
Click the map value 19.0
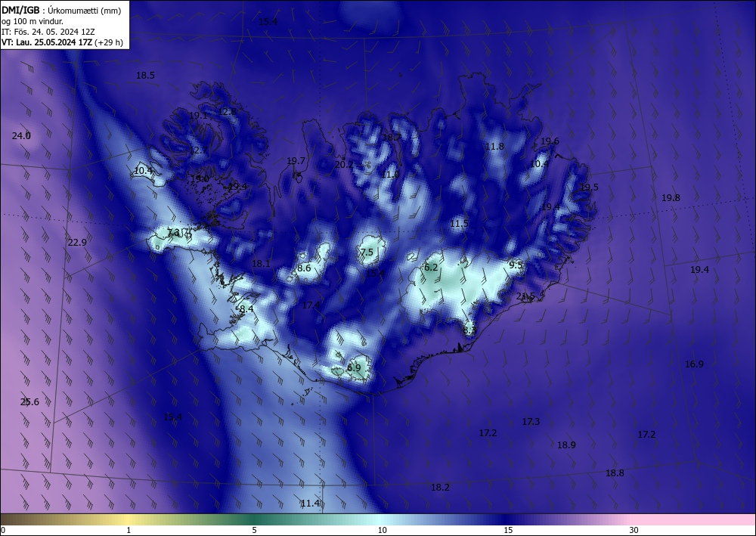pos(200,179)
